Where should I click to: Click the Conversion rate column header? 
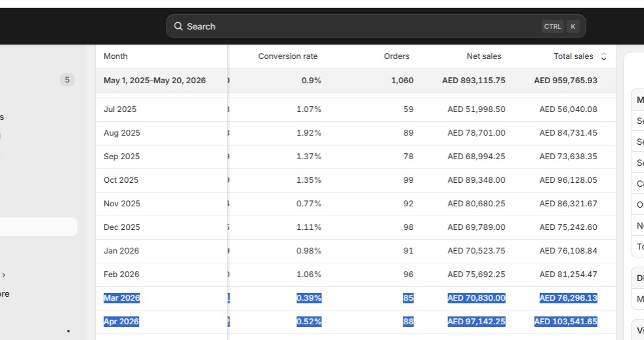click(287, 56)
